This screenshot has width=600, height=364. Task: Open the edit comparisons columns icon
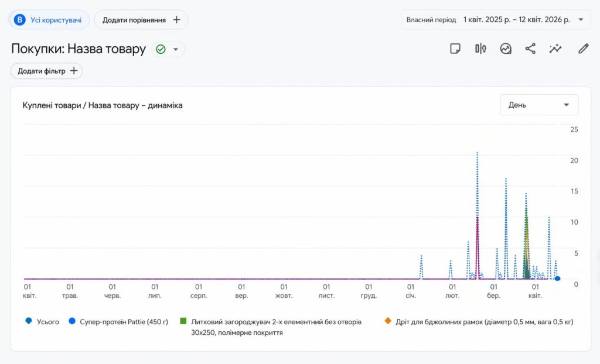(x=480, y=49)
